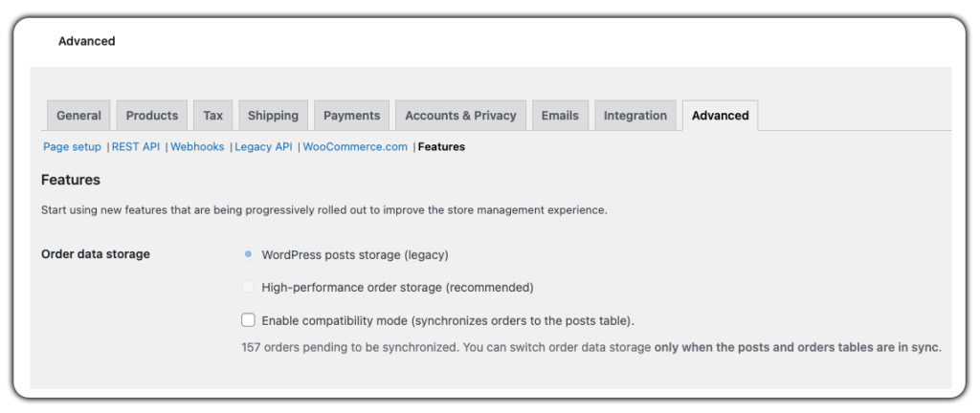
Task: Open the Webhooks settings link
Action: pyautogui.click(x=197, y=147)
